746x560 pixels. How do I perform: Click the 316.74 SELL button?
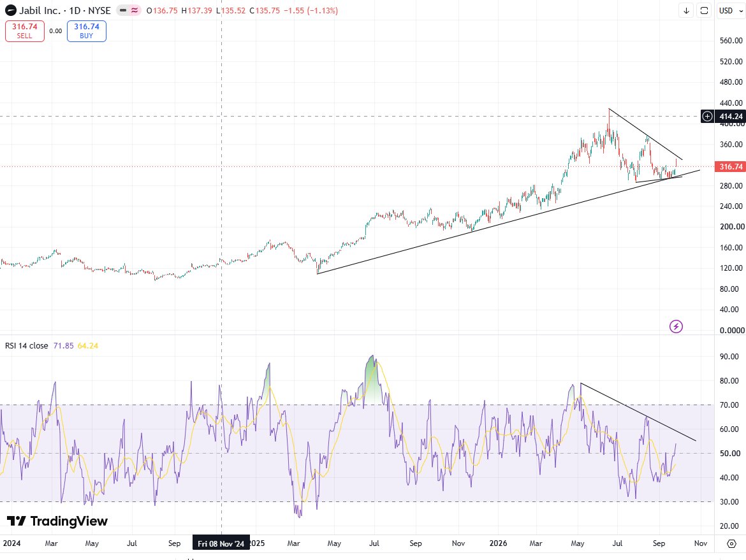pos(25,31)
